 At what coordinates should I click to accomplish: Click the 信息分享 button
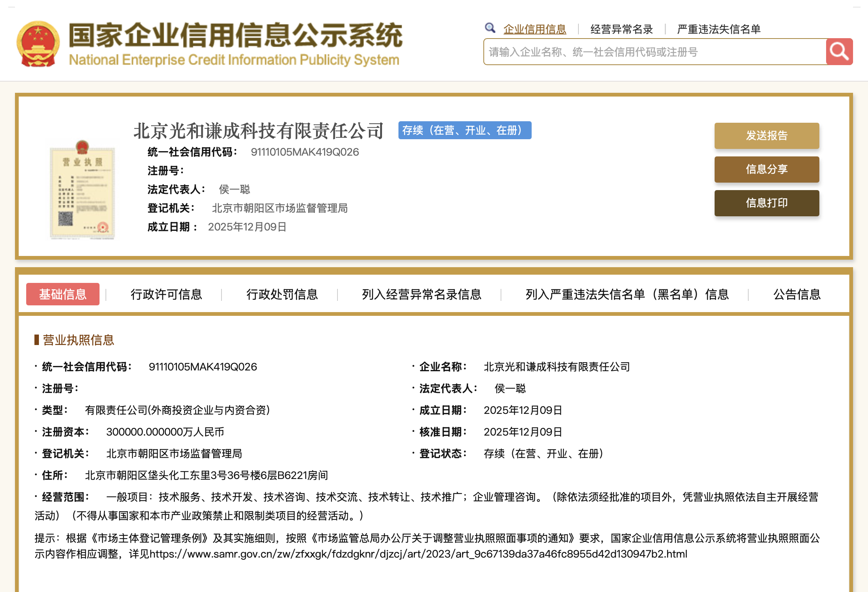click(x=766, y=170)
